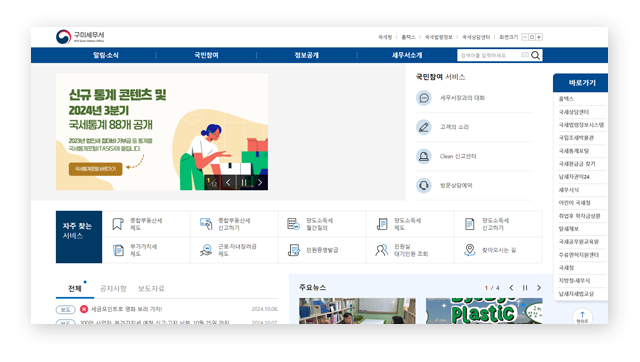Click the 찾아오시는 길 map pin icon
The height and width of the screenshot is (362, 640).
click(470, 250)
